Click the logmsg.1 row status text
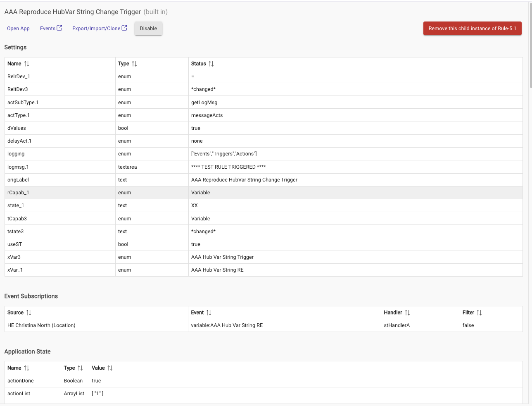 pos(228,167)
